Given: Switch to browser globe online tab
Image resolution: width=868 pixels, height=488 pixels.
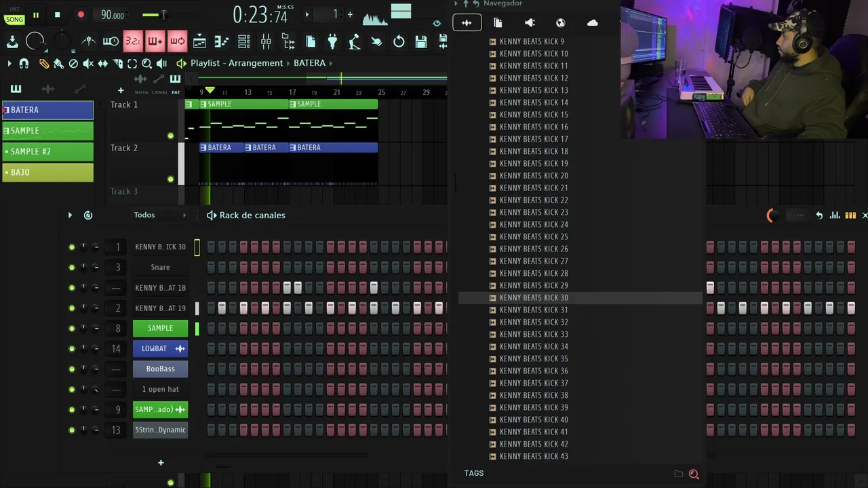Looking at the screenshot, I should pyautogui.click(x=561, y=22).
